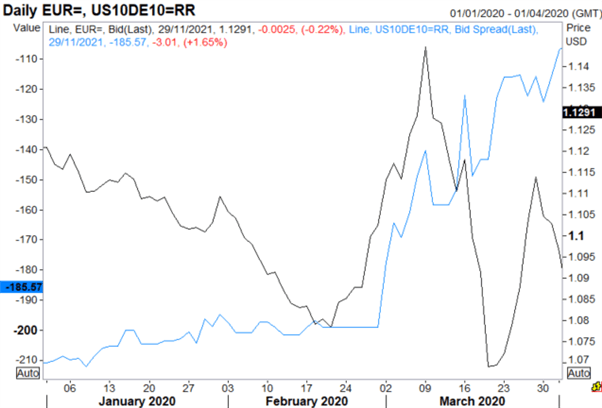Click the 24 February date tick label

click(346, 388)
